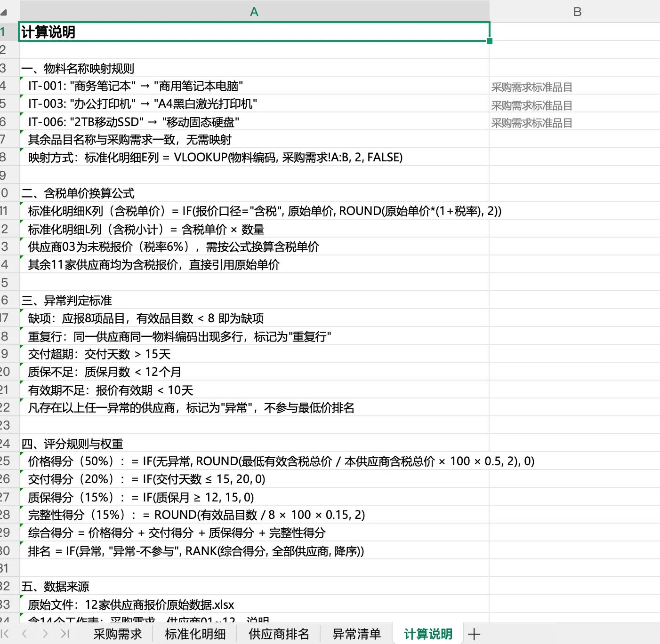
Task: Click cell A1 titled 计算说明
Action: pos(254,32)
